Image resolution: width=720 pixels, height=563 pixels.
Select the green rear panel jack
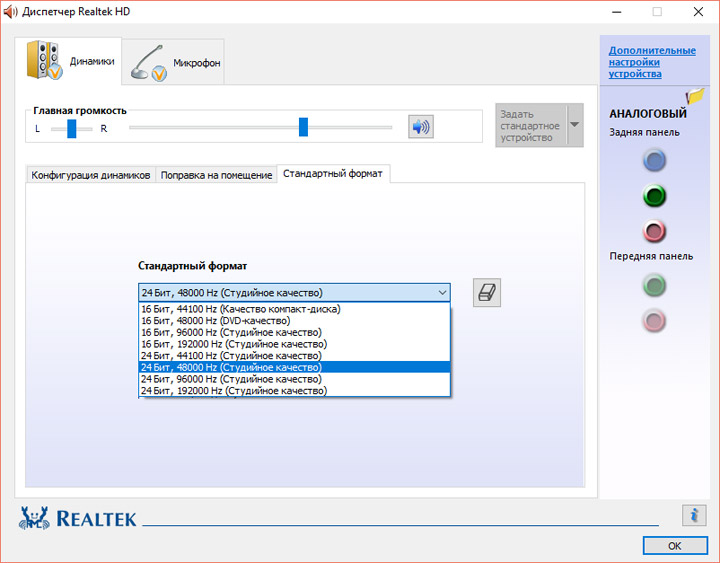[654, 196]
